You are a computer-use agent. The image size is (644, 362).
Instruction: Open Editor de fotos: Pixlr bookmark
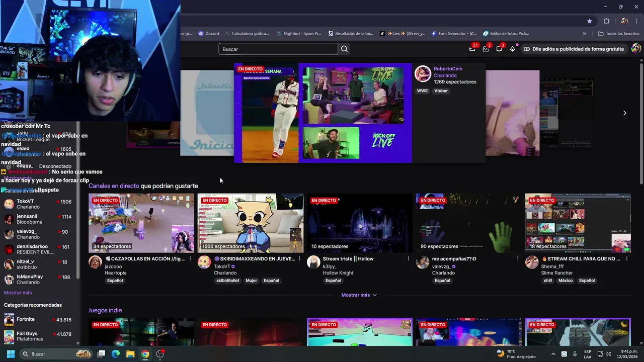click(506, 34)
